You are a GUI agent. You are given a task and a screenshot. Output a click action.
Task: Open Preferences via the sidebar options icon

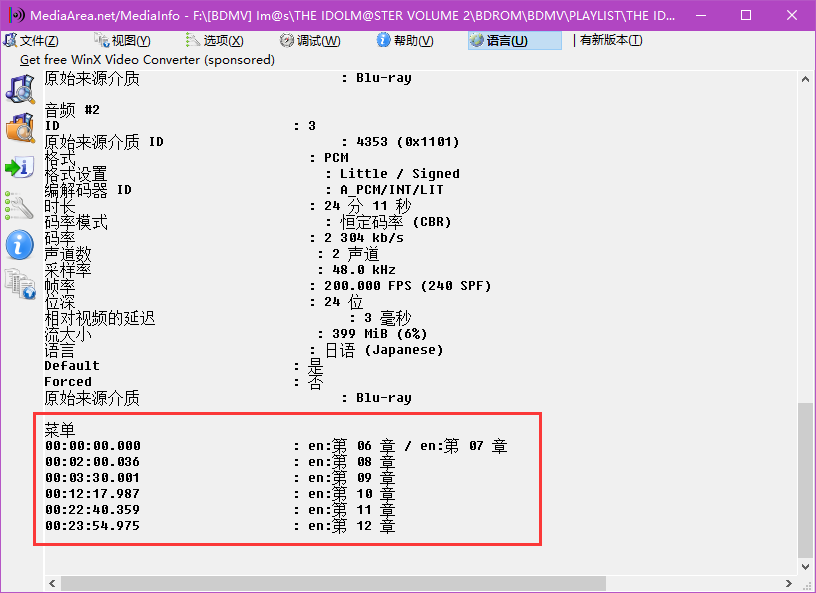(20, 206)
